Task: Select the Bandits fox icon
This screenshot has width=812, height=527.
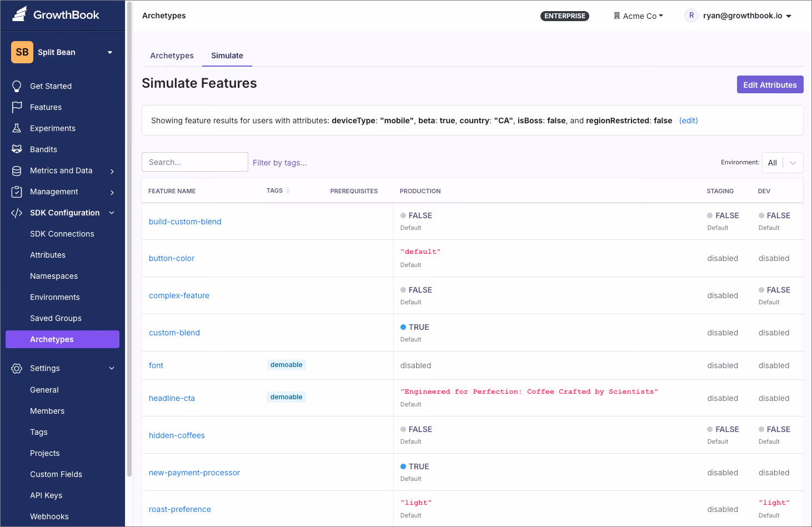Action: (x=17, y=149)
